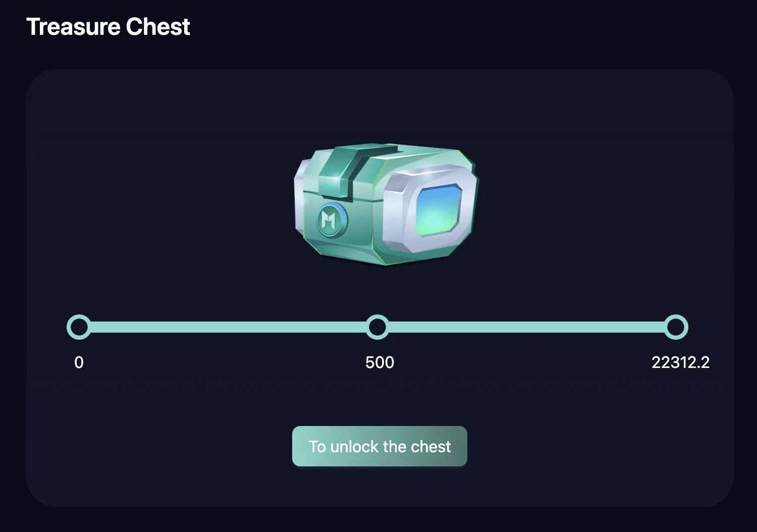Click the word "Chest" in the page heading
Viewport: 757px width, 532px height.
(158, 27)
